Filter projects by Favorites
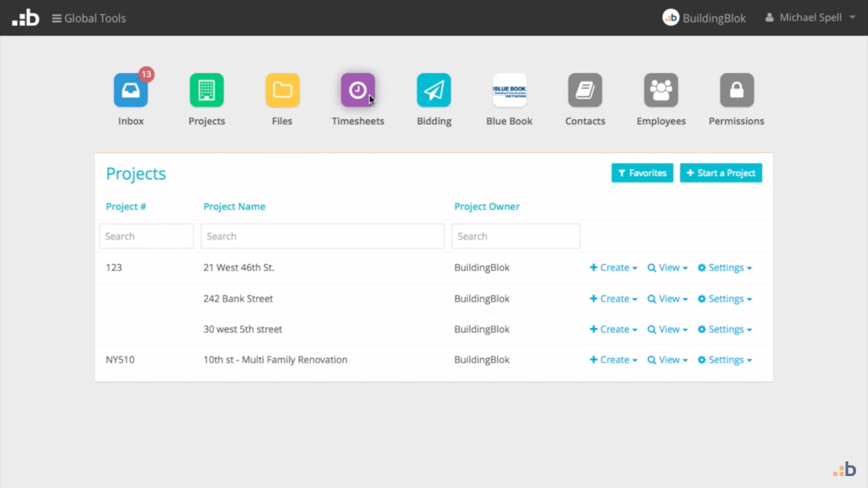The image size is (868, 488). tap(642, 172)
